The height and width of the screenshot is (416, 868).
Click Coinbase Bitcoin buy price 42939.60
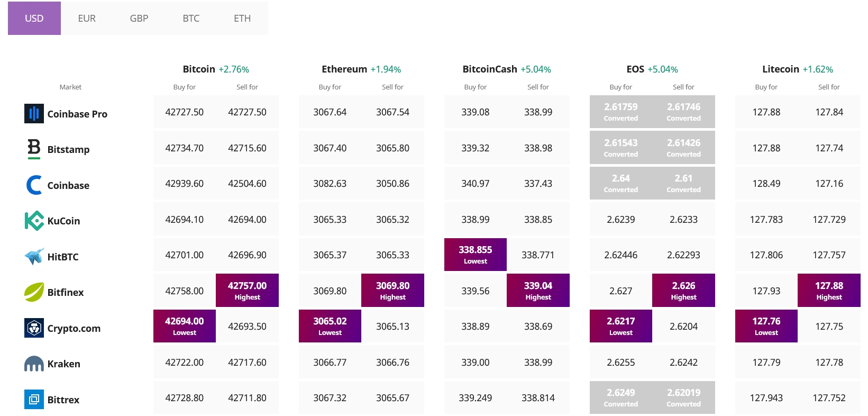coord(185,184)
